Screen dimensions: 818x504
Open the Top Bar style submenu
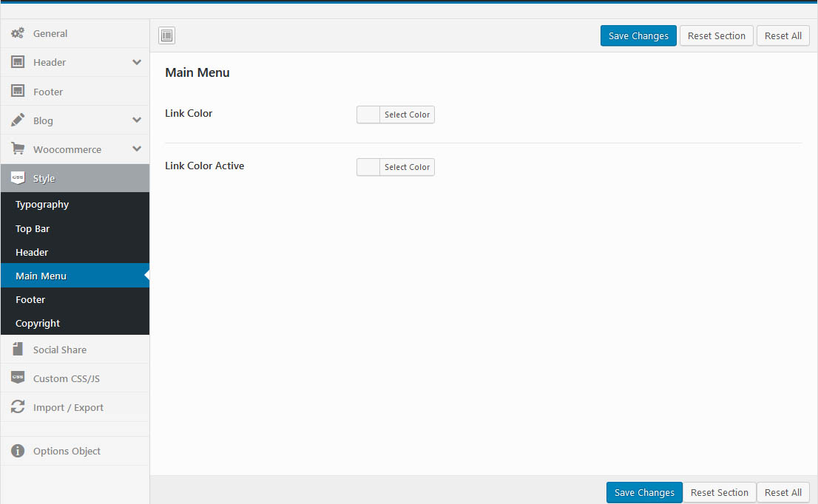33,228
